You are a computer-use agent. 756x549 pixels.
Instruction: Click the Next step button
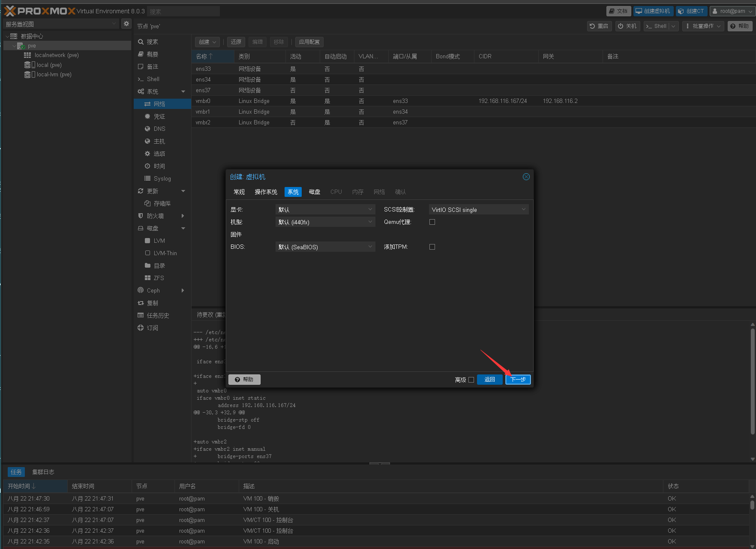(518, 380)
